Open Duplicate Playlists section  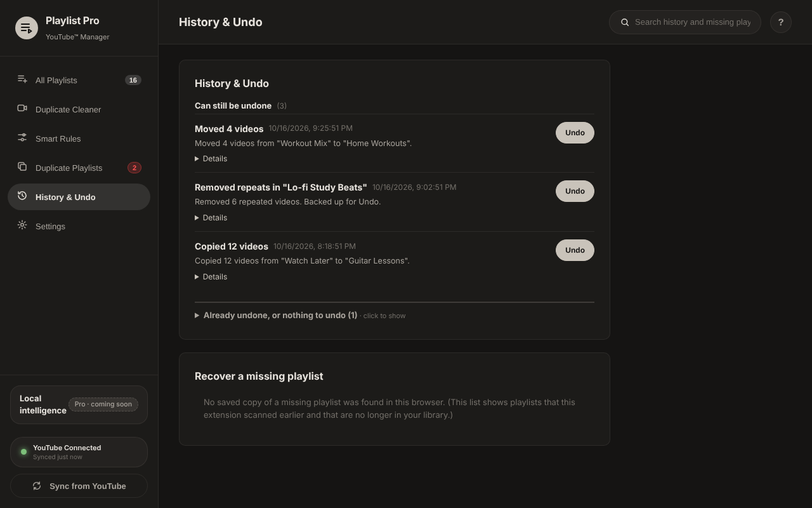coord(79,168)
